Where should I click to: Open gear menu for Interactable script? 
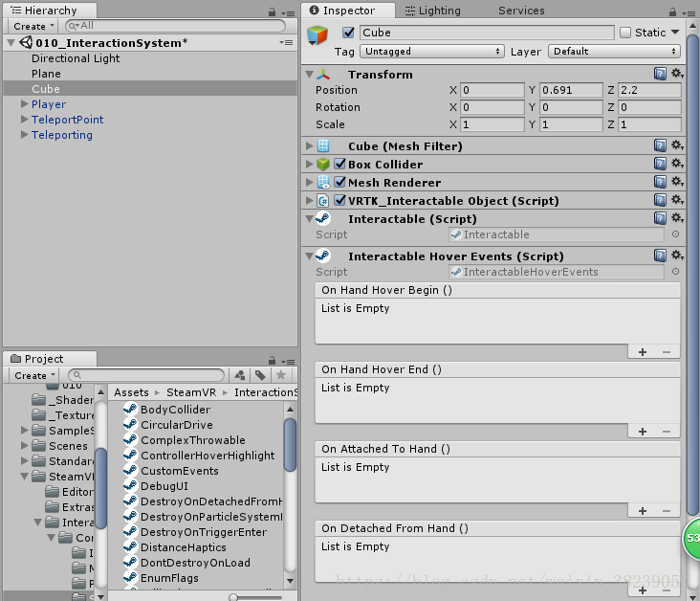click(x=677, y=218)
